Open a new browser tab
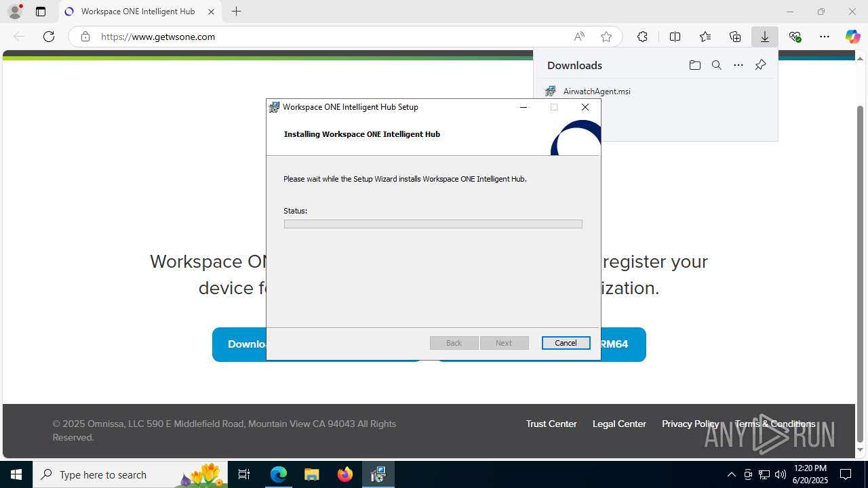868x488 pixels. pyautogui.click(x=236, y=12)
